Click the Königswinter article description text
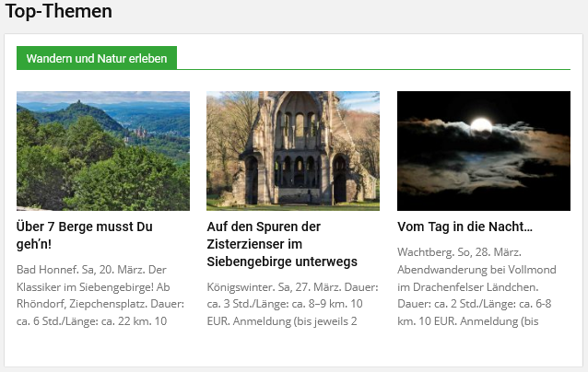 pyautogui.click(x=292, y=304)
